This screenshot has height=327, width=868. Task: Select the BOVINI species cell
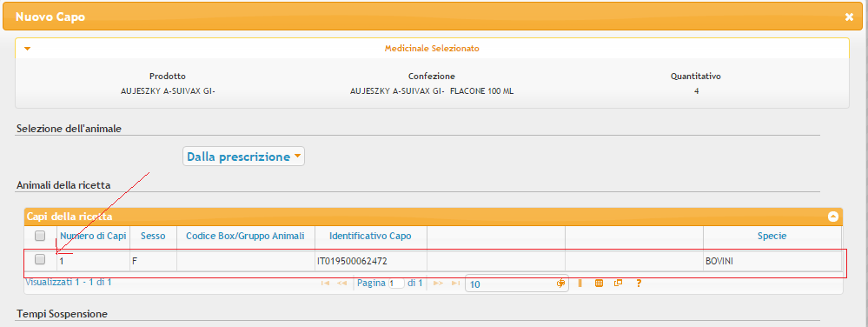(772, 261)
